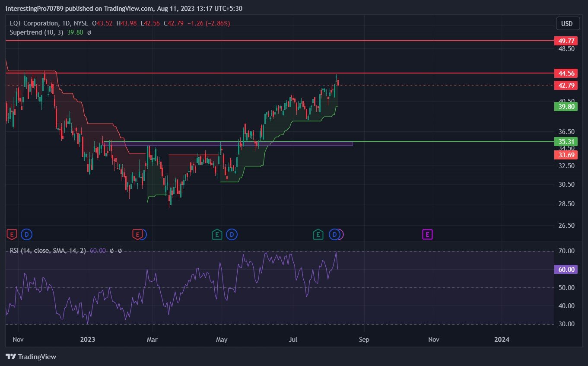Click the purple RSI 60.00 value label

point(566,269)
